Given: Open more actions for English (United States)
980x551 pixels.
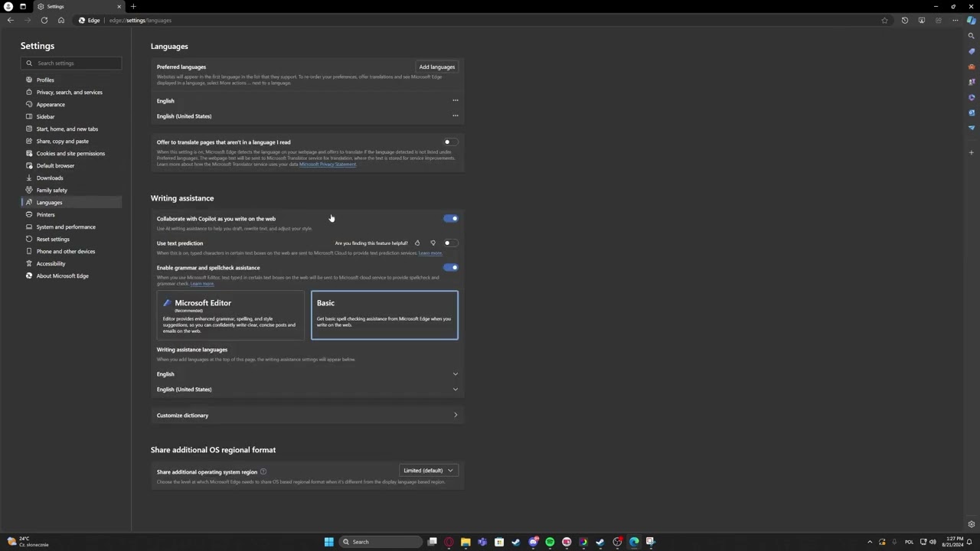Looking at the screenshot, I should [456, 116].
